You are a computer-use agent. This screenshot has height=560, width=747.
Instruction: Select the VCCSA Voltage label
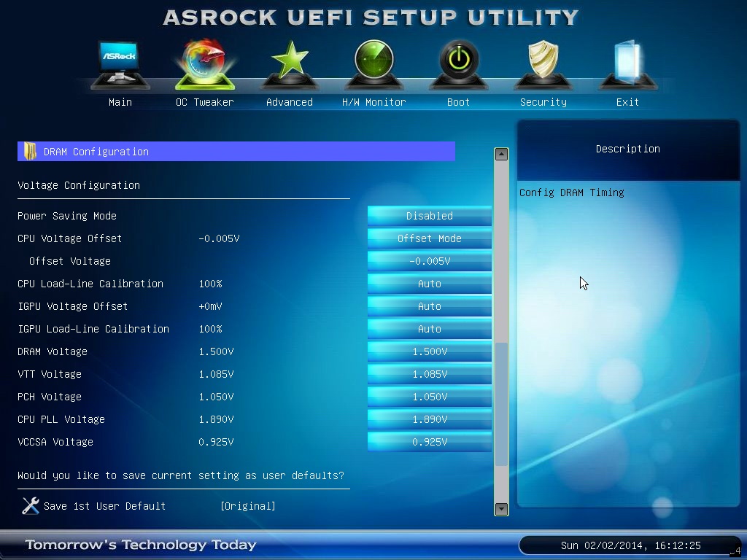coord(55,442)
